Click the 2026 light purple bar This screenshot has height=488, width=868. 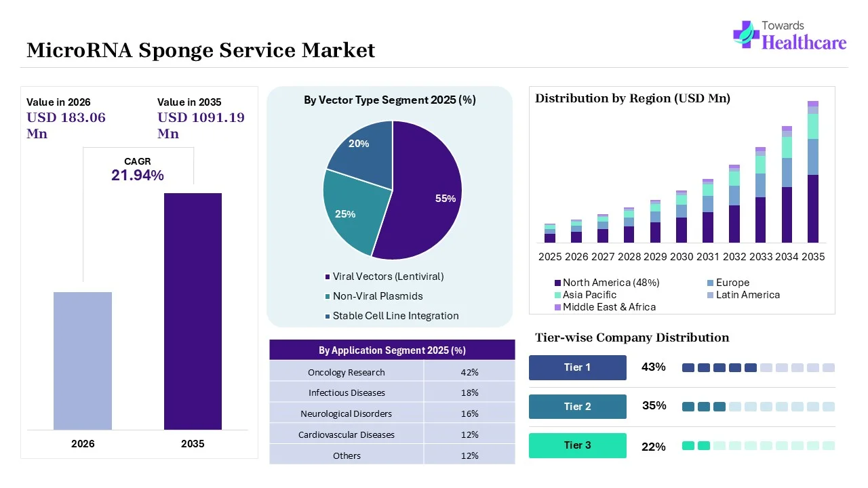(83, 361)
